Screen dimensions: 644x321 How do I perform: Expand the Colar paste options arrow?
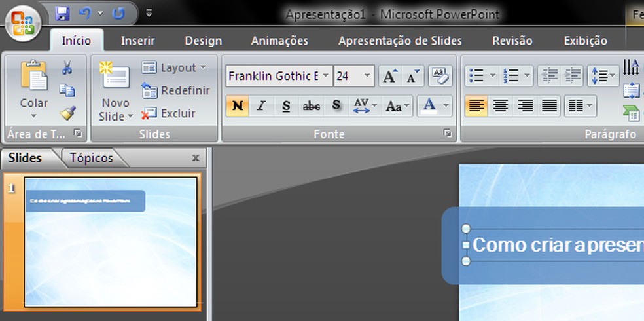(x=34, y=117)
